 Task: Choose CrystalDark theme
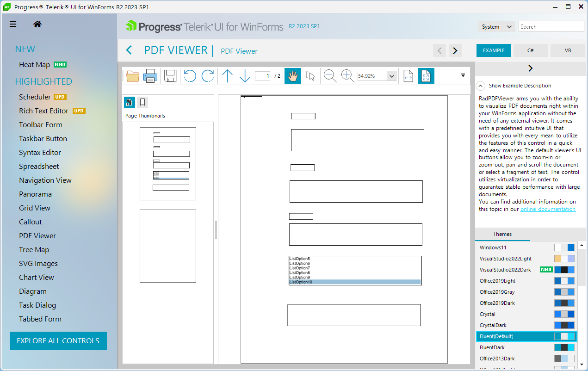pos(527,325)
